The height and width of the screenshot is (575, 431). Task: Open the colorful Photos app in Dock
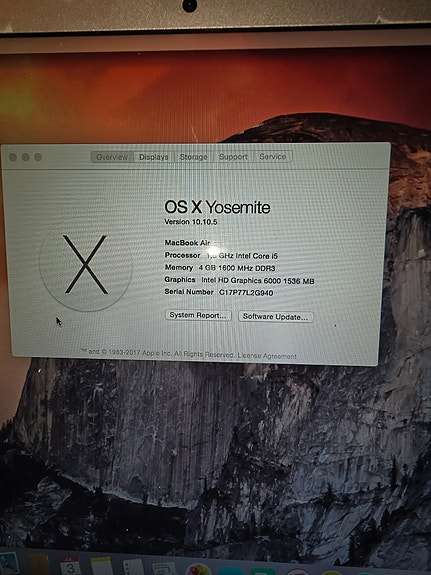[x=198, y=569]
